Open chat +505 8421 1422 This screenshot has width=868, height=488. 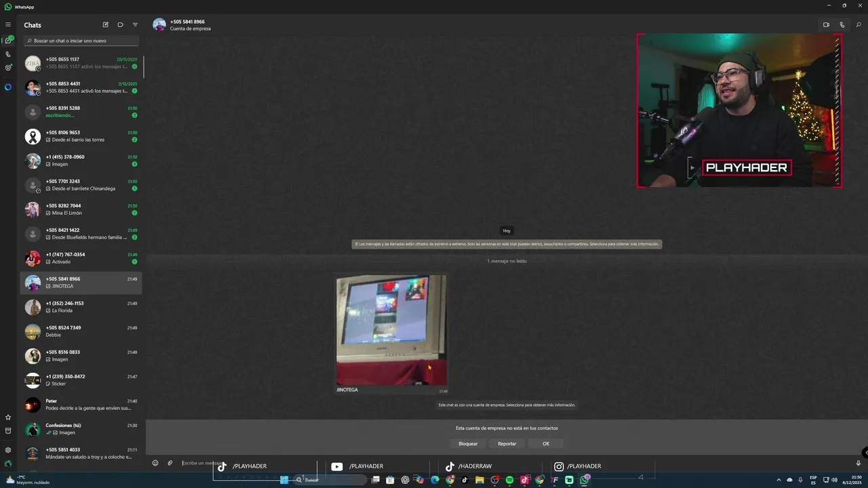[x=81, y=234]
